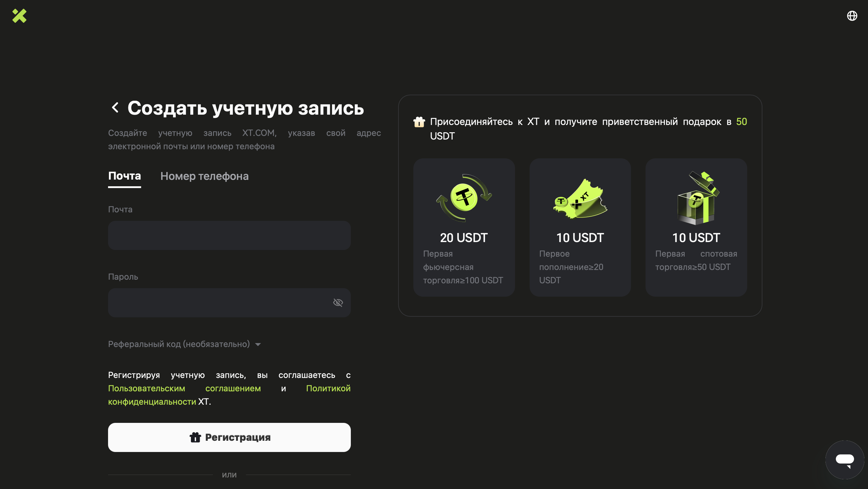This screenshot has width=868, height=489.
Task: Select the 10 USDT first deposit card
Action: [580, 238]
